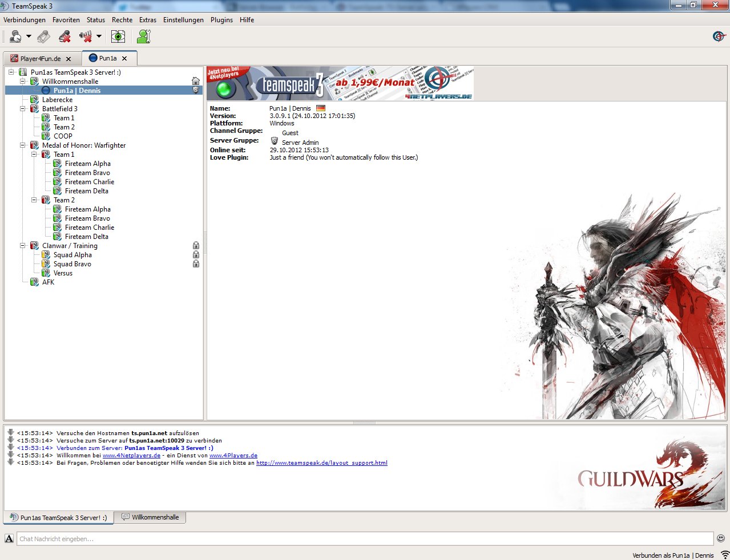The width and height of the screenshot is (730, 560).
Task: Click the default channel house icon on Willkommenshalle
Action: [196, 81]
